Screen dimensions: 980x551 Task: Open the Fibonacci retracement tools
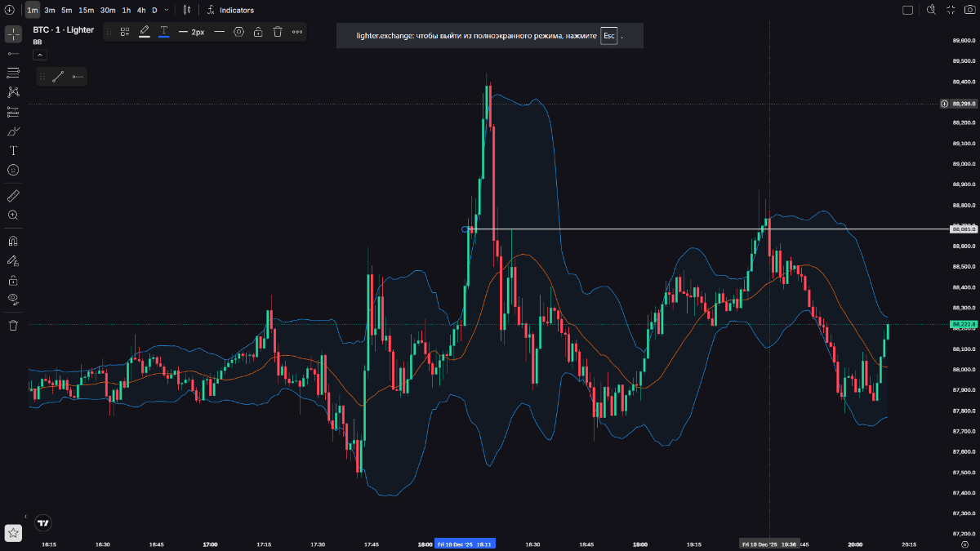13,73
